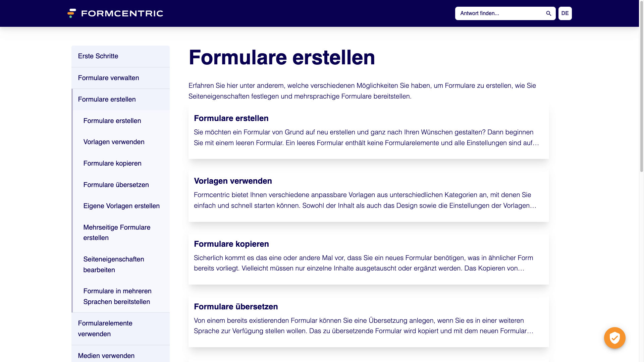Screen dimensions: 644x362
Task: Click the Antwort finden search field
Action: click(x=496, y=13)
